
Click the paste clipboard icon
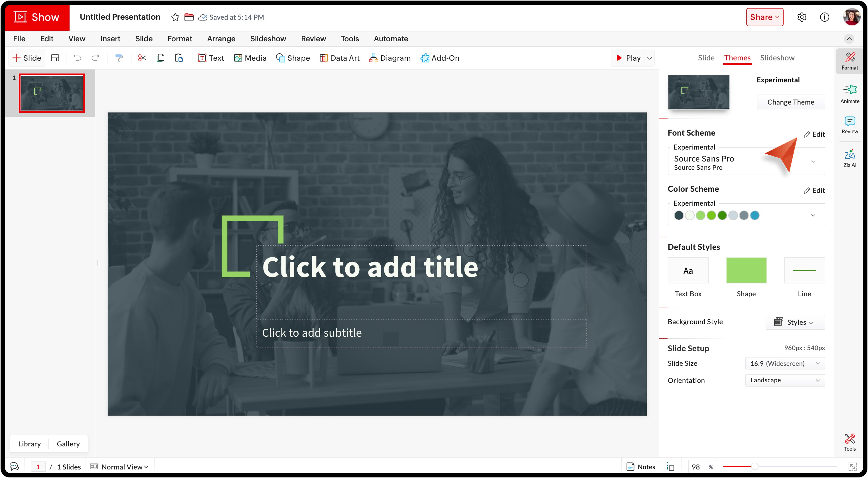pos(179,58)
